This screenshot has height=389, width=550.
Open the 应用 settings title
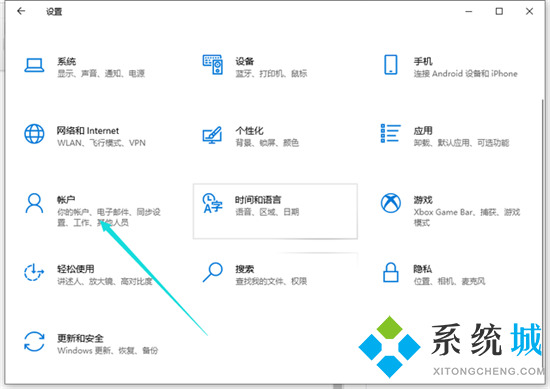(x=423, y=130)
